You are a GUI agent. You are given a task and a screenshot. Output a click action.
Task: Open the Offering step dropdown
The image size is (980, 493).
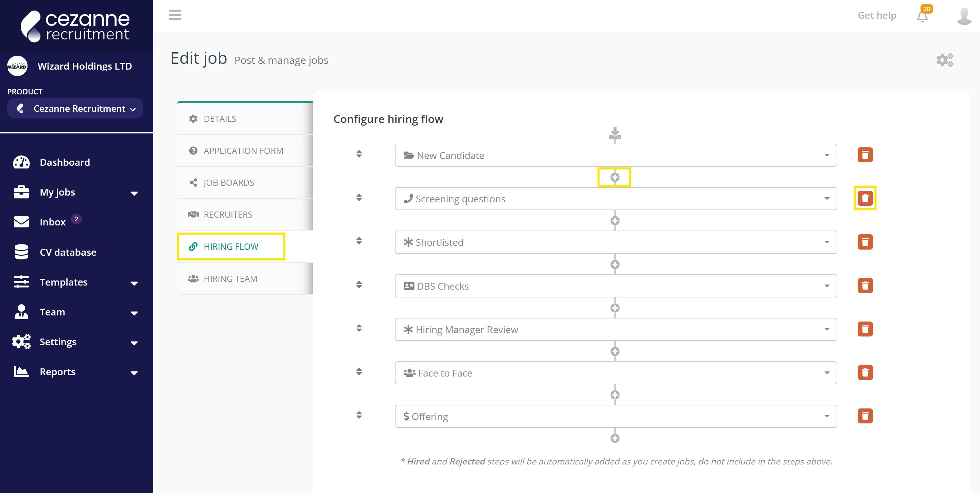(615, 416)
